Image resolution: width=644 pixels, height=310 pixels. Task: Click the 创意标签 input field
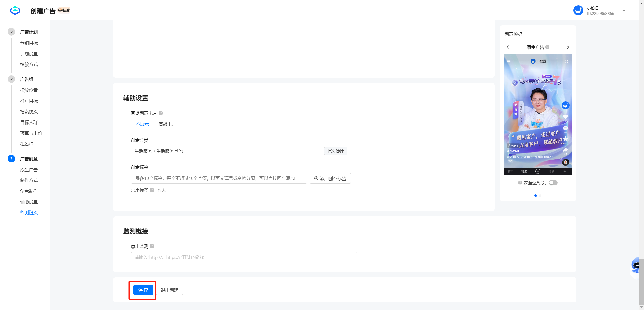pos(219,178)
